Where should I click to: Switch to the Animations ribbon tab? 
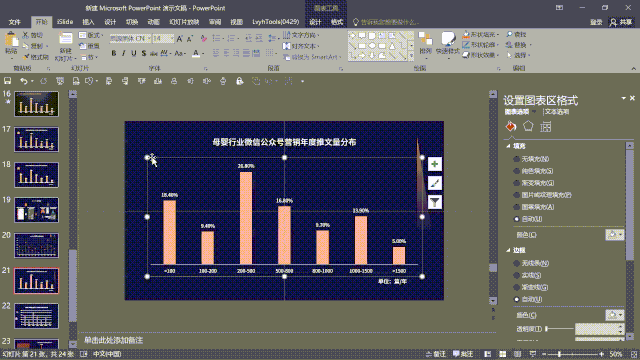[x=153, y=22]
